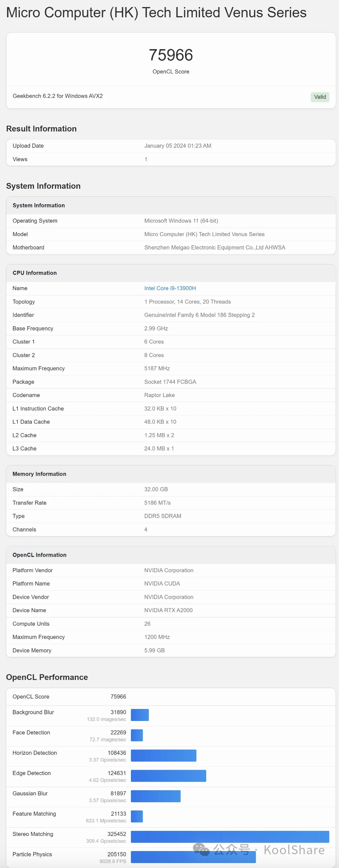Click the Motherboard value Shenzhen Meigao text

[215, 248]
